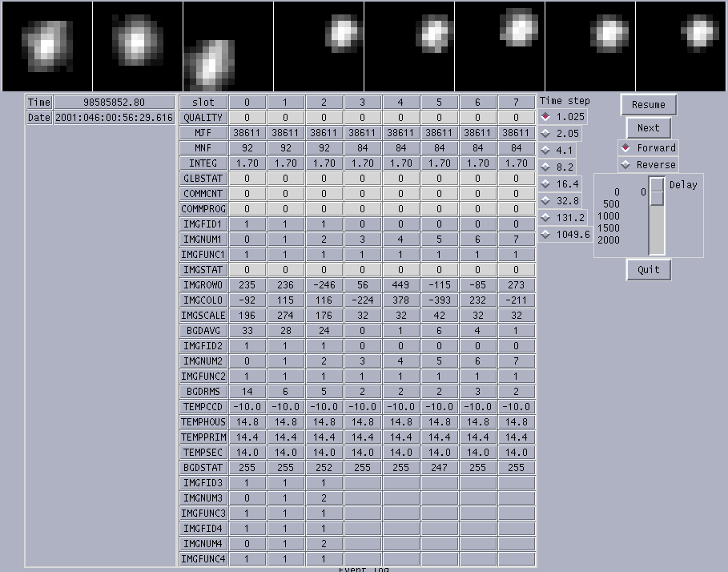Viewport: 728px width, 572px height.
Task: Switch playback direction to Reverse
Action: [648, 164]
